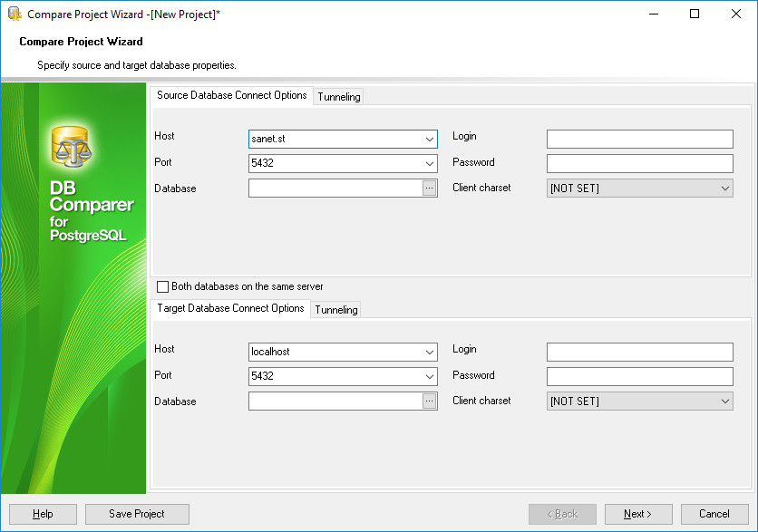Switch to the source Tunneling tab
Screen dimensions: 758x532
point(339,97)
